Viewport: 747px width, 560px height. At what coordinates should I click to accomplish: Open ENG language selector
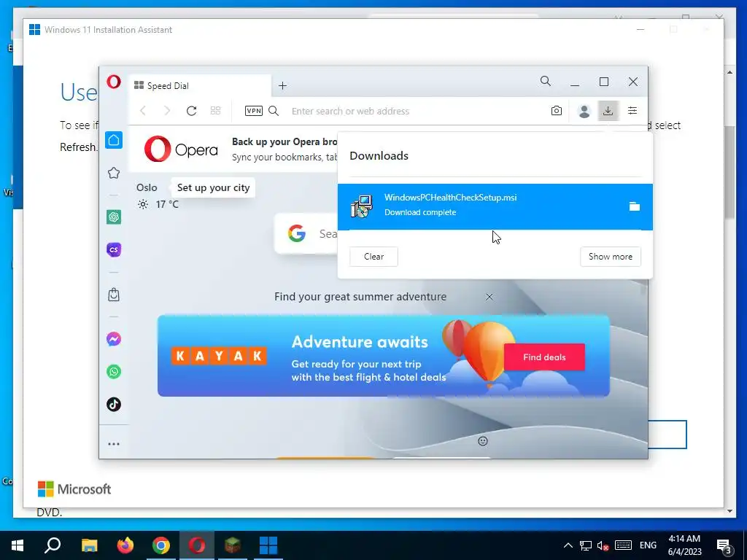coord(648,545)
